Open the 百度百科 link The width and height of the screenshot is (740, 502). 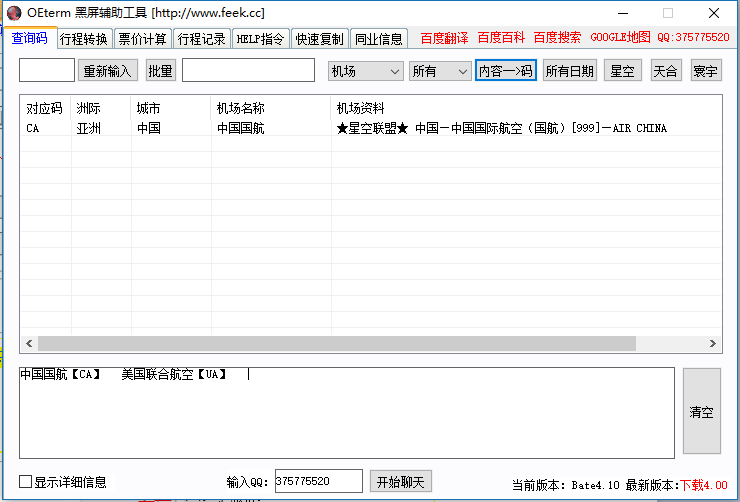(501, 38)
